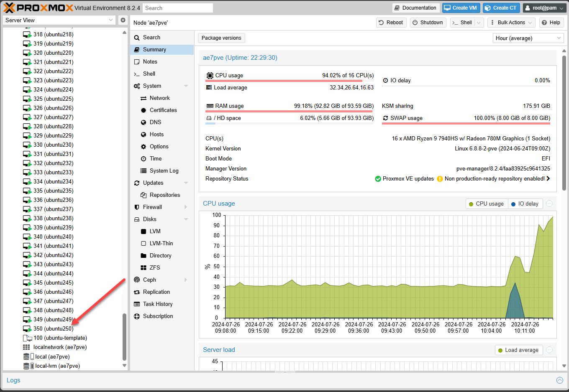Image resolution: width=569 pixels, height=392 pixels.
Task: Click the Firewall shield icon
Action: click(137, 207)
